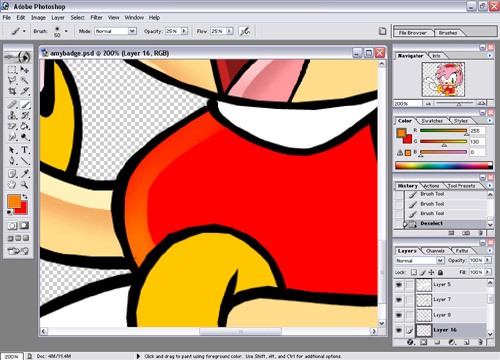Select the Notes tool
Viewport: 500px width, 360px height.
click(12, 174)
